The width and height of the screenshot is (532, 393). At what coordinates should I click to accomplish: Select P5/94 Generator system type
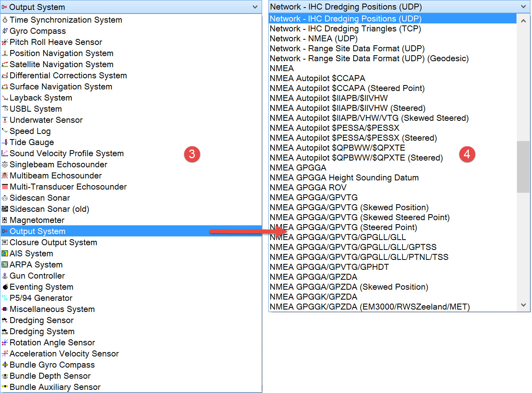click(131, 298)
